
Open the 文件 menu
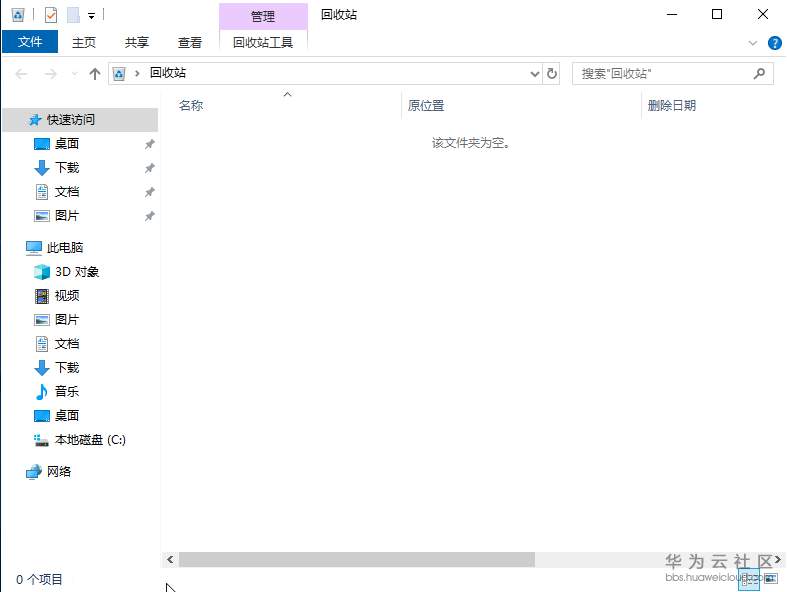30,42
